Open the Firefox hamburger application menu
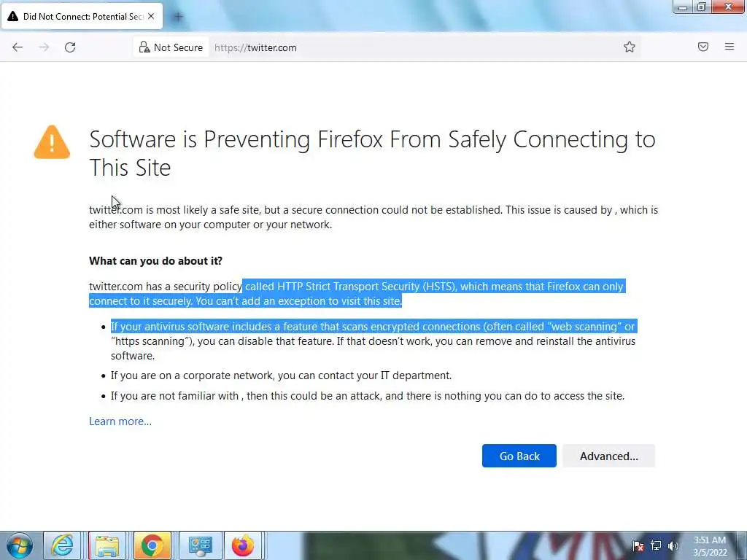The height and width of the screenshot is (560, 747). (x=729, y=47)
